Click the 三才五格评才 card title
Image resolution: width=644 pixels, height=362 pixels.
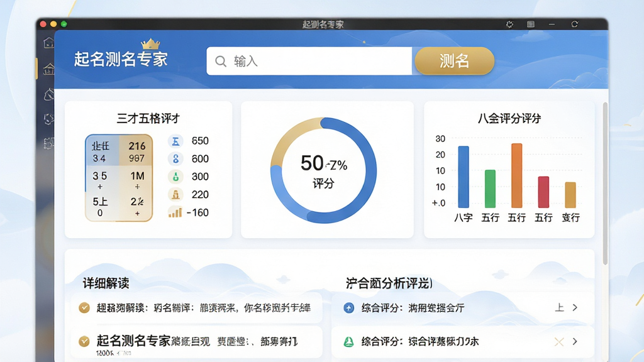pos(148,119)
